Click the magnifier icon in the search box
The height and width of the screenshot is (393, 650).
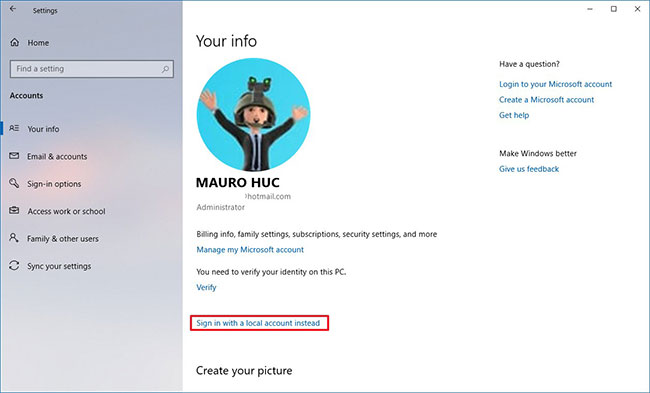pyautogui.click(x=165, y=69)
